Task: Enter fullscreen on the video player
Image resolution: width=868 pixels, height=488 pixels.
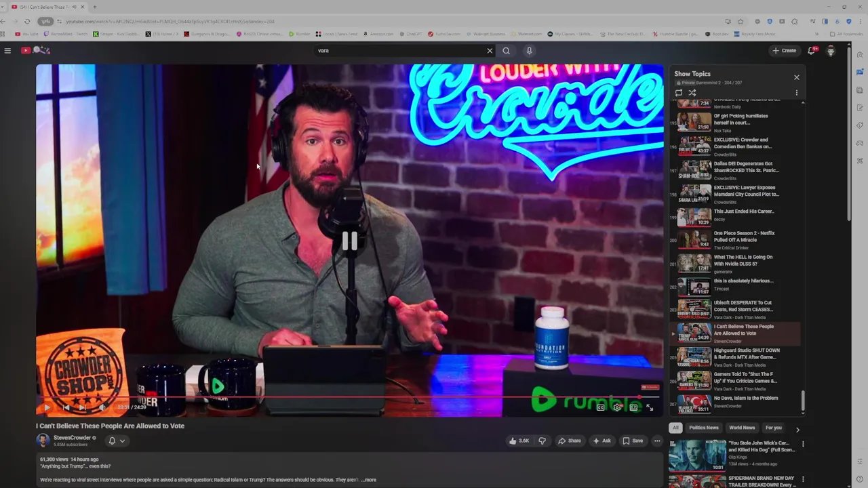Action: point(650,407)
